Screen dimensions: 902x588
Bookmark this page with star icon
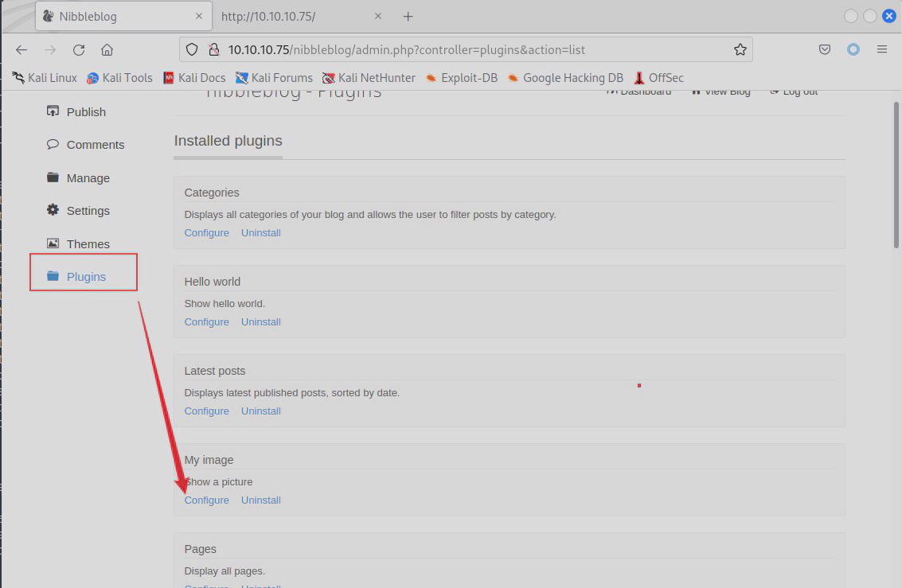(x=740, y=49)
